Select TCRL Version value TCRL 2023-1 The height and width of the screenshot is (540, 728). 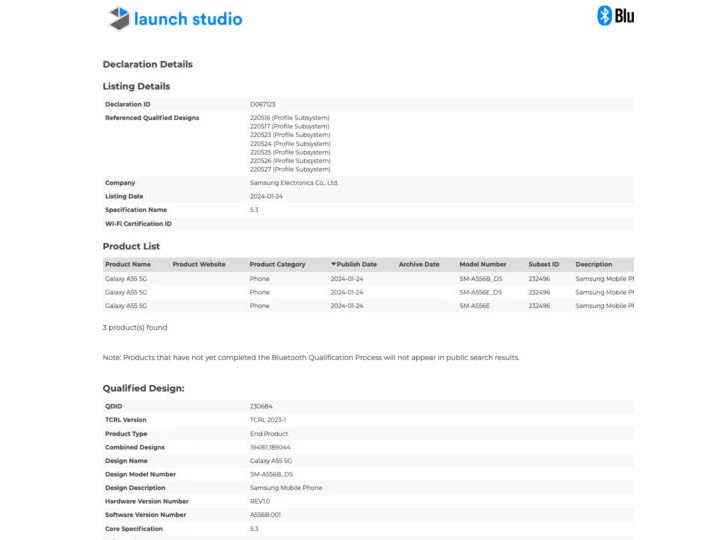tap(268, 420)
